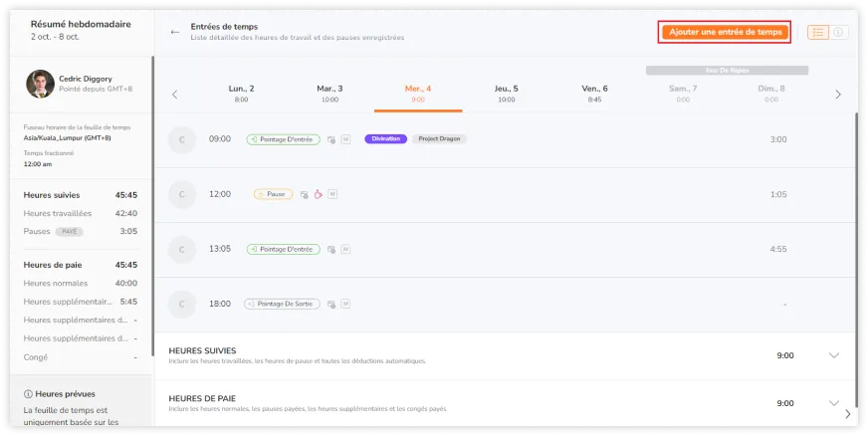This screenshot has width=868, height=436.
Task: Expand the HEURES SUIVIES section
Action: pyautogui.click(x=834, y=355)
